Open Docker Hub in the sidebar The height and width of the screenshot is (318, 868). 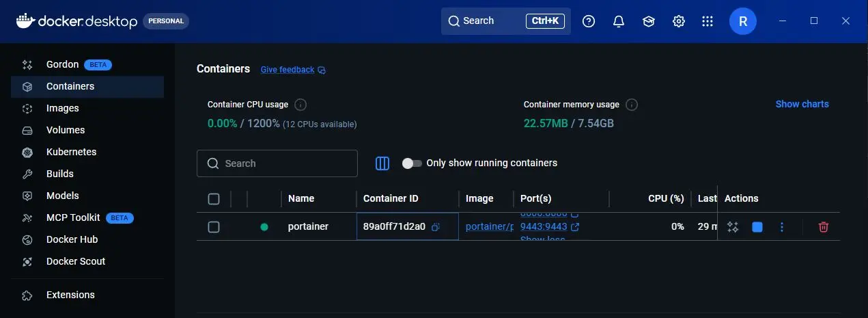coord(87,240)
